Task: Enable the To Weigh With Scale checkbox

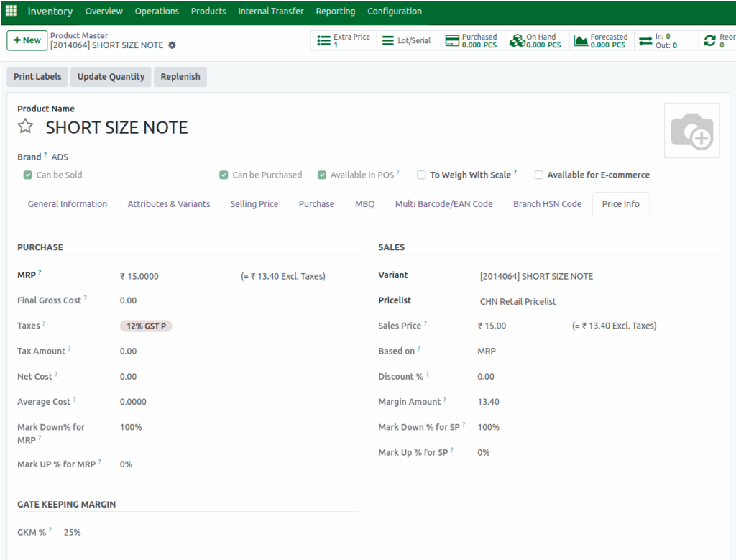Action: [x=421, y=175]
